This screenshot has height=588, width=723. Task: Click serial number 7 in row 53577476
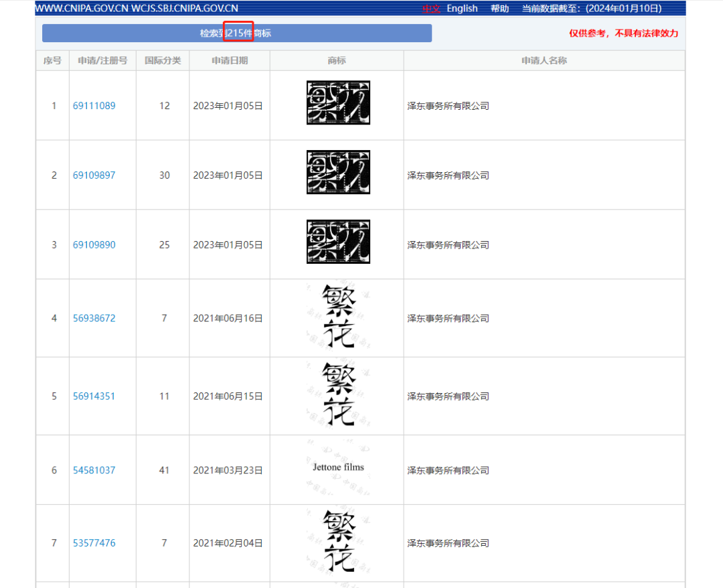(x=54, y=543)
